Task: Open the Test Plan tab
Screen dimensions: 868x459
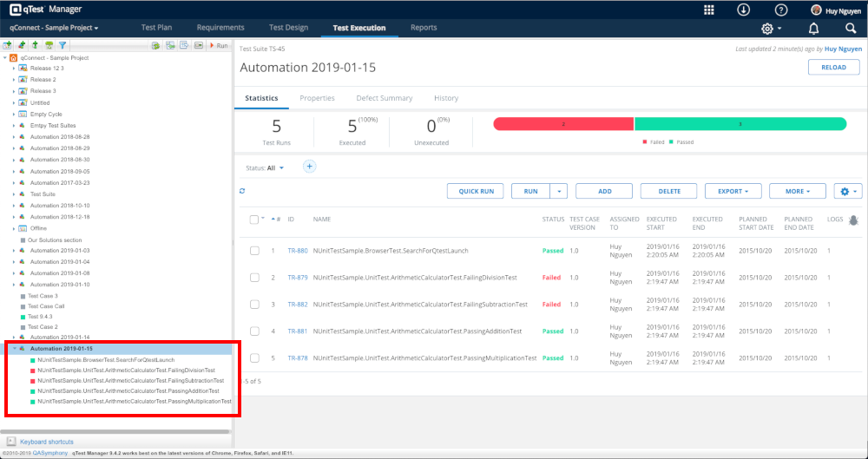Action: click(156, 28)
